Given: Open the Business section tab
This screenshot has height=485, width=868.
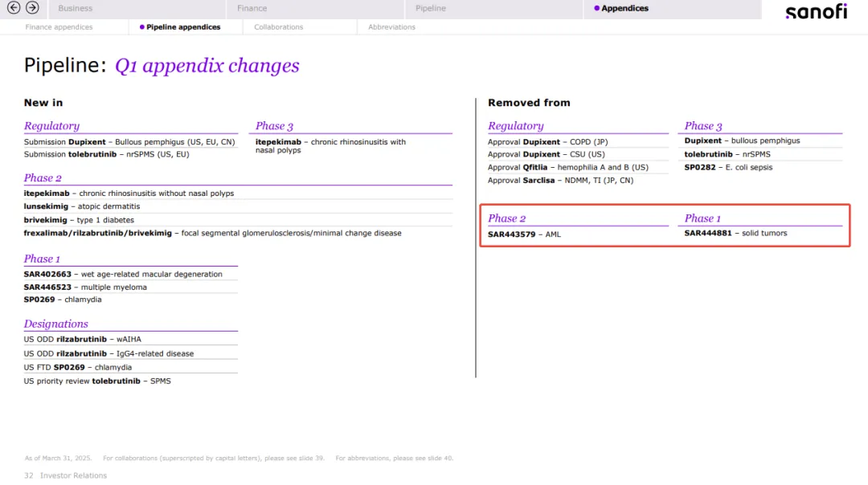Looking at the screenshot, I should [x=137, y=8].
